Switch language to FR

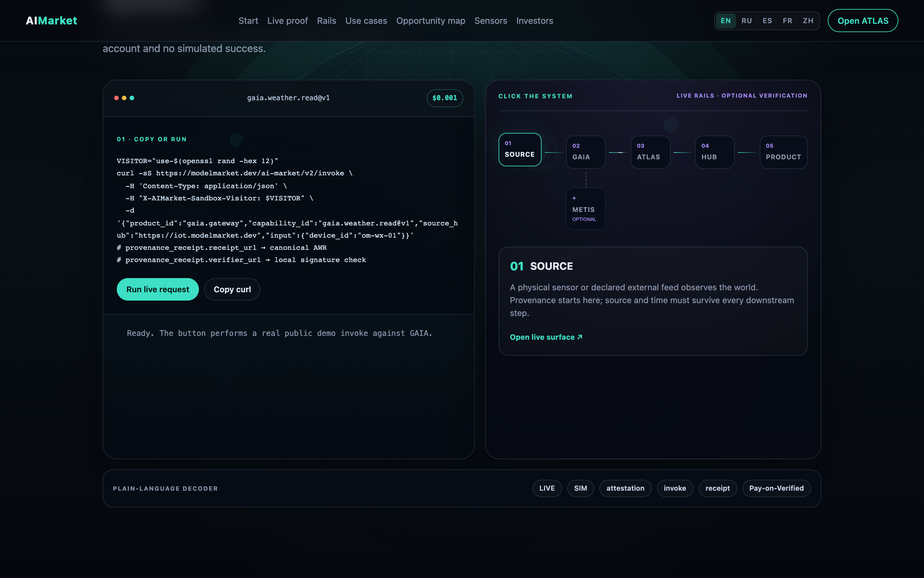click(x=787, y=21)
